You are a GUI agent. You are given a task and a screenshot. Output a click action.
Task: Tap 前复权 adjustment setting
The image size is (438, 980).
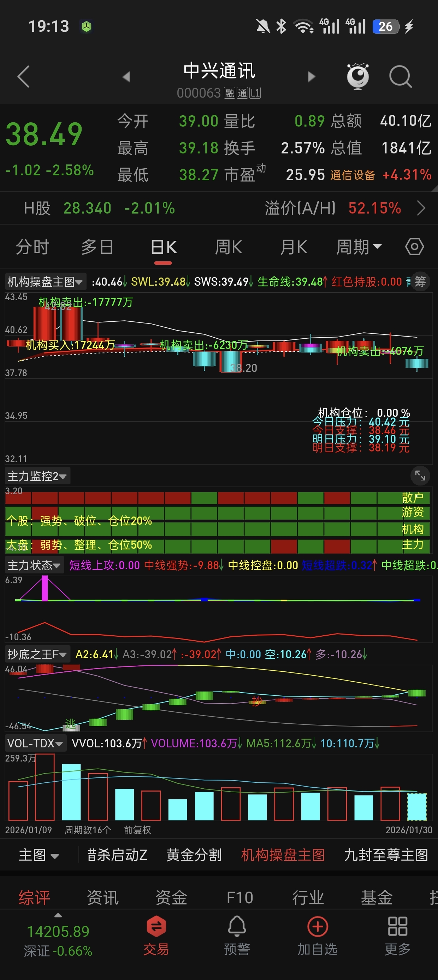(137, 830)
